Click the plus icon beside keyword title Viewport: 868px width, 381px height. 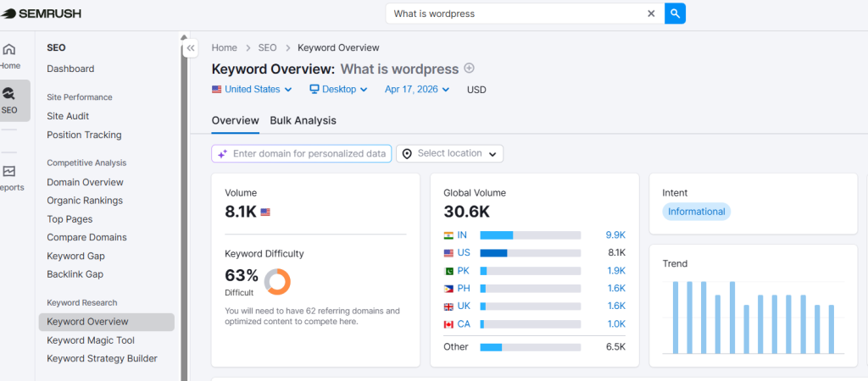click(470, 68)
